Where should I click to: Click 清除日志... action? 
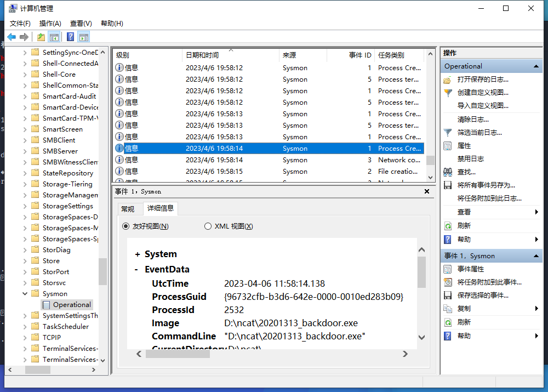(x=473, y=120)
